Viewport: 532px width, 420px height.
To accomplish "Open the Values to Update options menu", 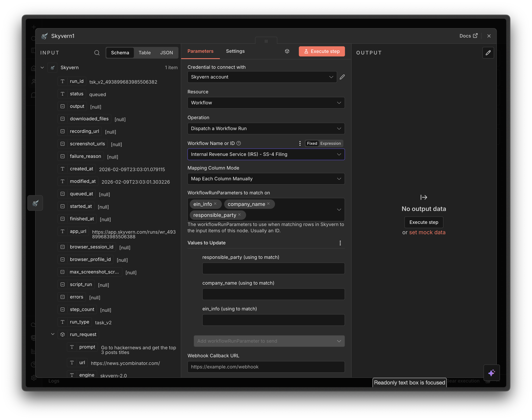I will (x=340, y=243).
